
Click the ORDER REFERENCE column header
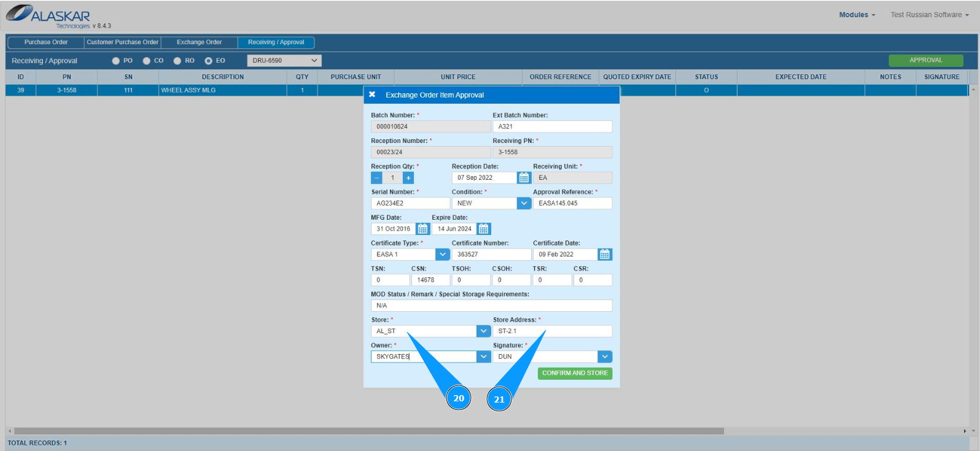(x=561, y=77)
